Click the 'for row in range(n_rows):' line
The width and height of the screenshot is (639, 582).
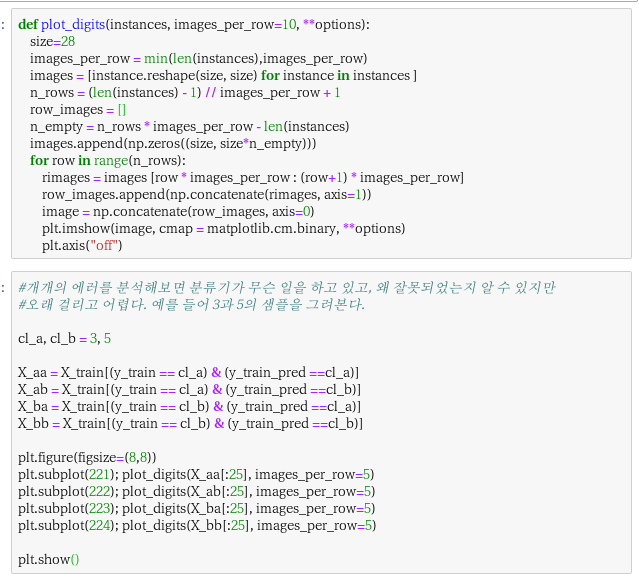coord(108,161)
